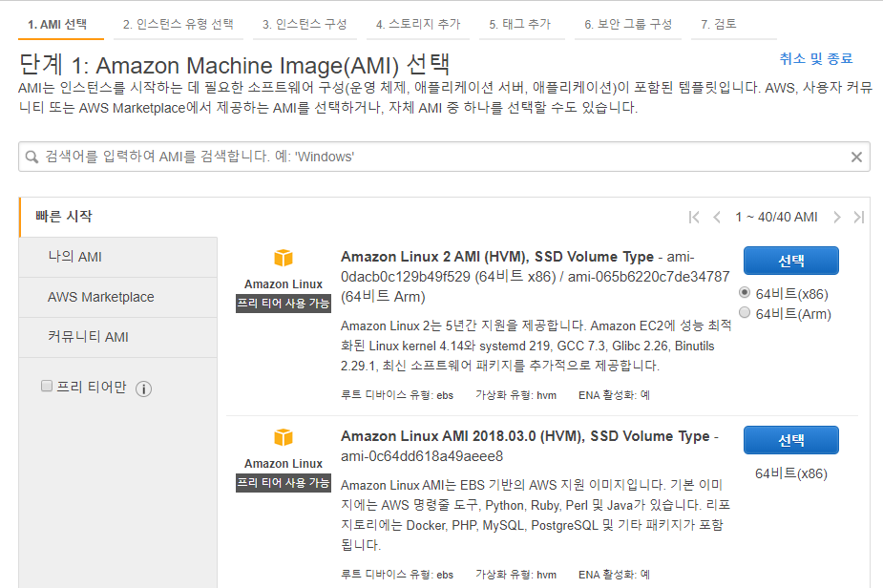Image resolution: width=883 pixels, height=588 pixels.
Task: Click 64비트(x86) label under second 선택 button
Action: [790, 473]
